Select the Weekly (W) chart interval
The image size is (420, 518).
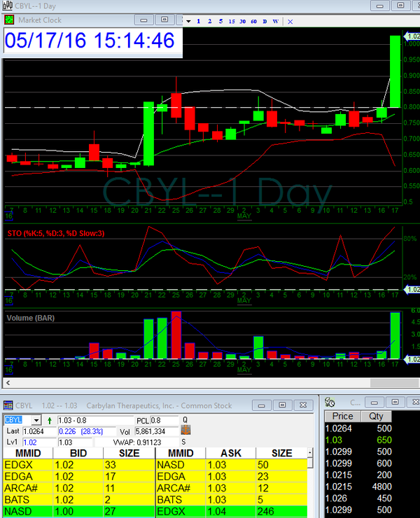click(x=276, y=21)
